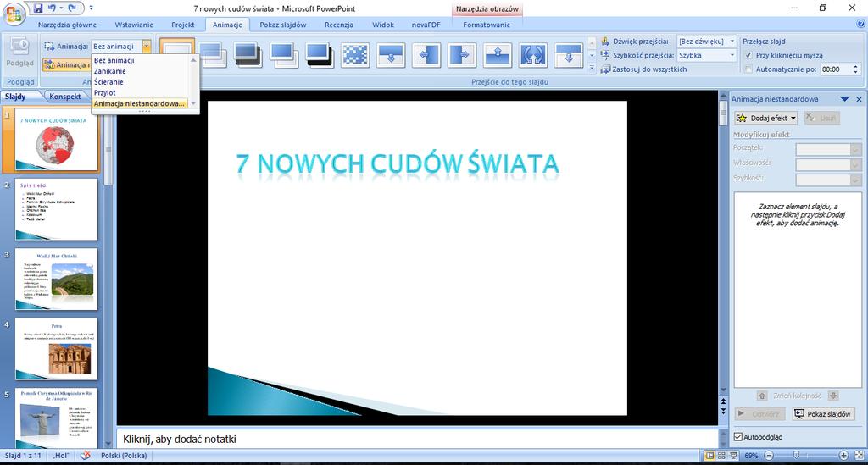Image resolution: width=868 pixels, height=465 pixels.
Task: Apply the dissolve (checkered) slide transition
Action: (x=355, y=55)
